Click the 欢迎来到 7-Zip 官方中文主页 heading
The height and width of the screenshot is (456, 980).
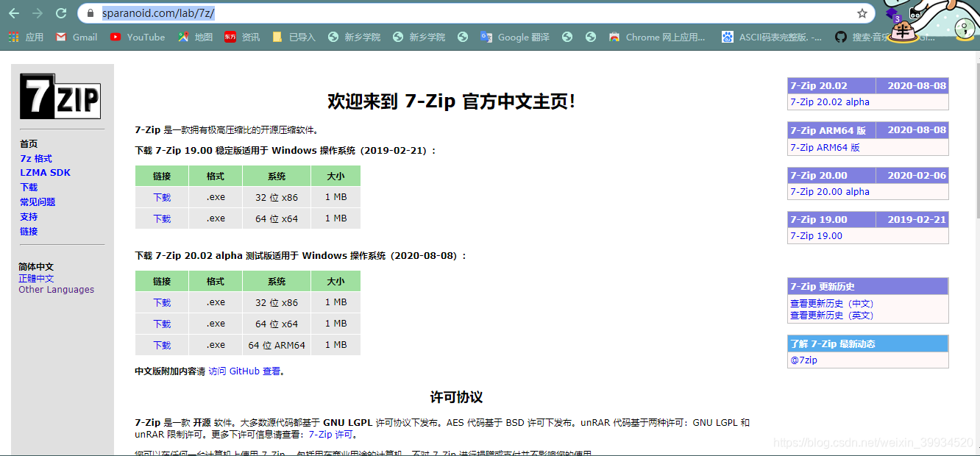[451, 101]
